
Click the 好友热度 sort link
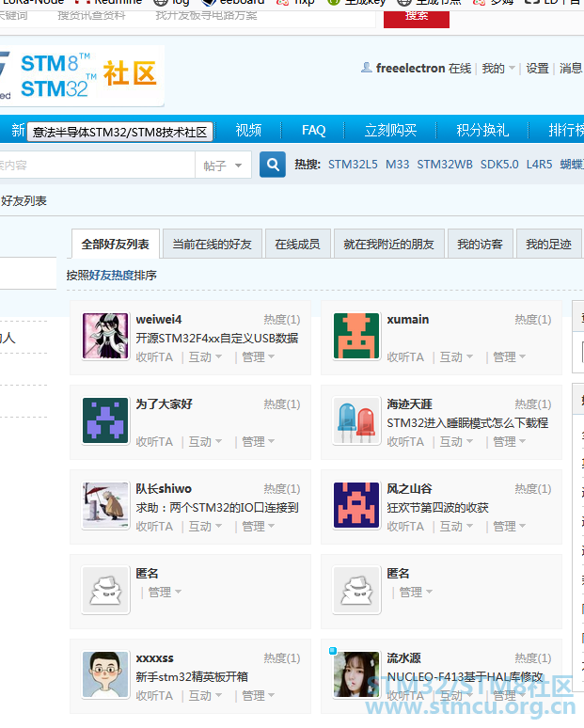pyautogui.click(x=111, y=276)
